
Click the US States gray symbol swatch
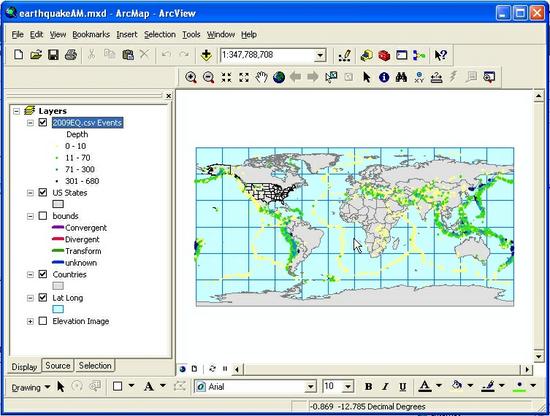tap(58, 204)
